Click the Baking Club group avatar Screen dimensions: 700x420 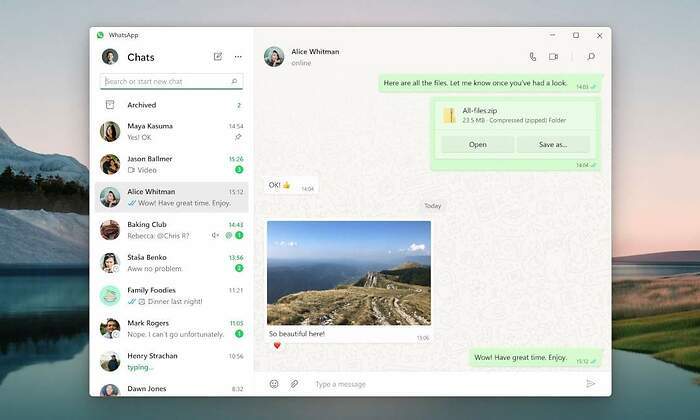point(110,230)
